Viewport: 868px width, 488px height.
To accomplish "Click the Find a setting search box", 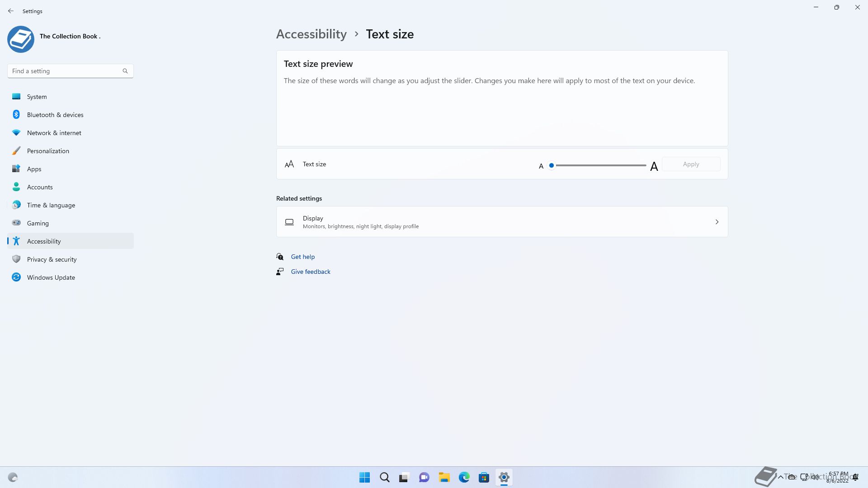I will click(x=66, y=71).
